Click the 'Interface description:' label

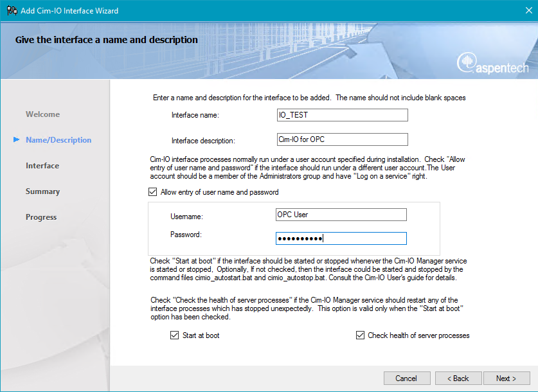tap(204, 141)
